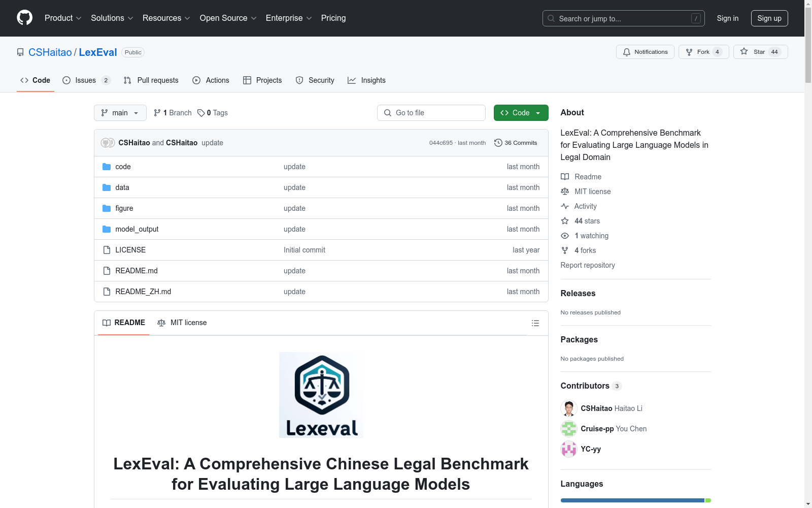Image resolution: width=812 pixels, height=508 pixels.
Task: Open the Packages heading link
Action: [579, 339]
